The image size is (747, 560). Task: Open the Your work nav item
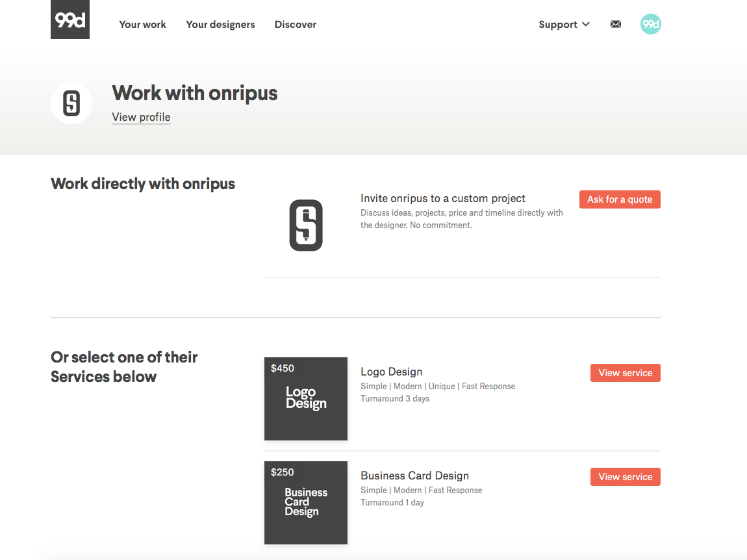click(x=142, y=25)
